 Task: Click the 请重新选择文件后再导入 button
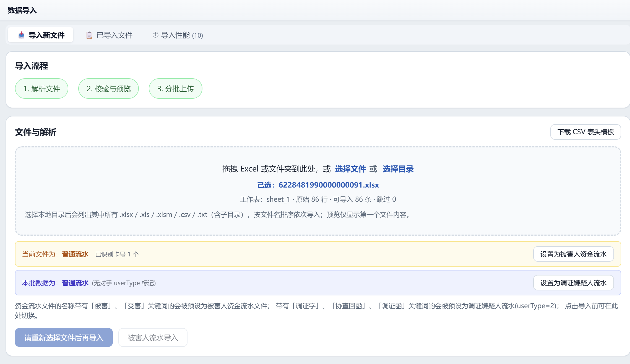pos(64,337)
